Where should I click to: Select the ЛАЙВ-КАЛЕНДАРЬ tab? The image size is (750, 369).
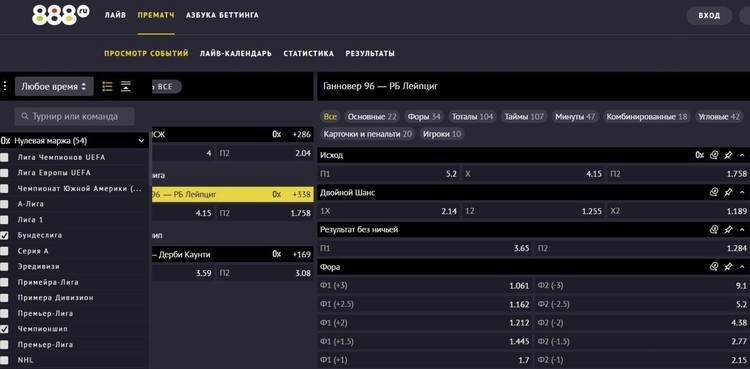coord(236,54)
